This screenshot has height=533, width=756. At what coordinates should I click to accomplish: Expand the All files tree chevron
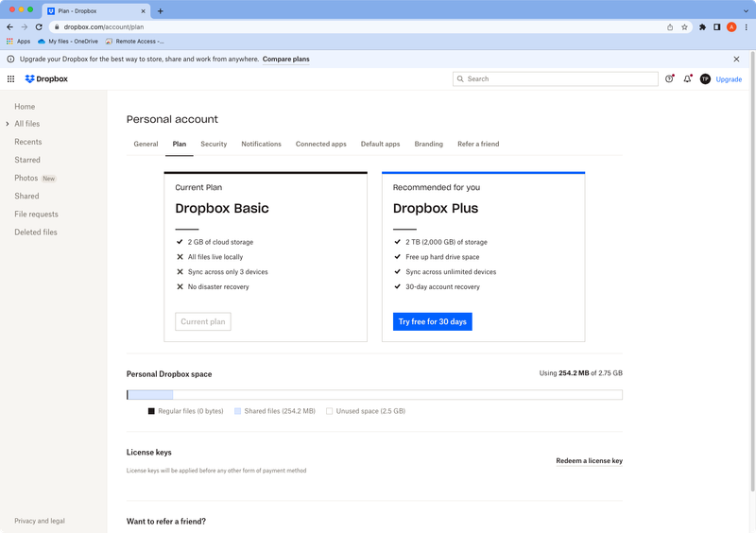click(x=8, y=124)
